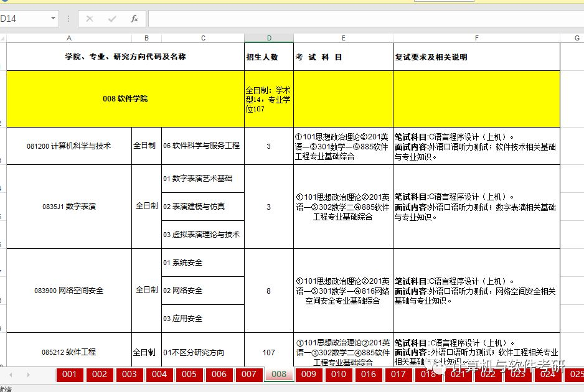The width and height of the screenshot is (584, 392).
Task: Switch to sheet tab 004
Action: tap(159, 374)
